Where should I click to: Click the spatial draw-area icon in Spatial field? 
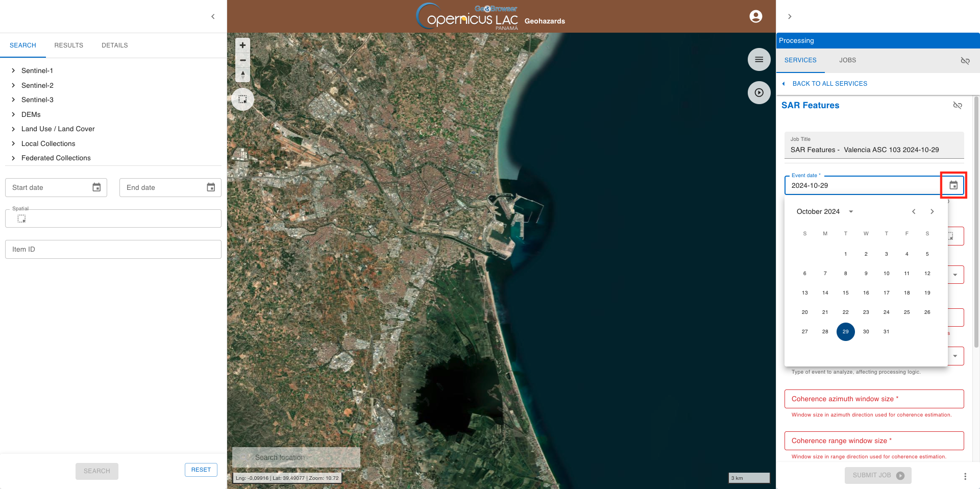click(x=21, y=218)
